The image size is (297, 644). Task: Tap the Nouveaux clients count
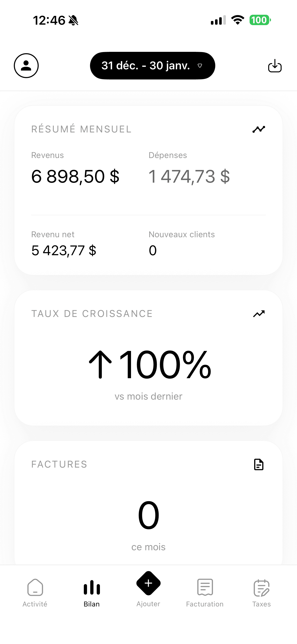[x=153, y=251]
